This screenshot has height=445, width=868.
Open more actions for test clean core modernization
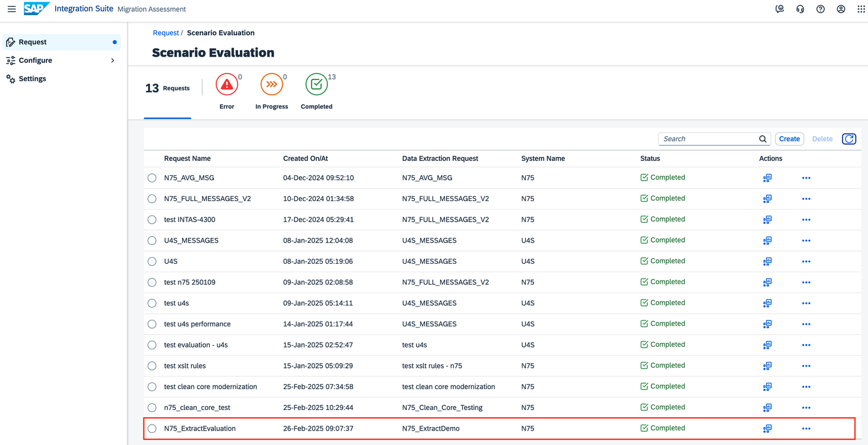806,387
